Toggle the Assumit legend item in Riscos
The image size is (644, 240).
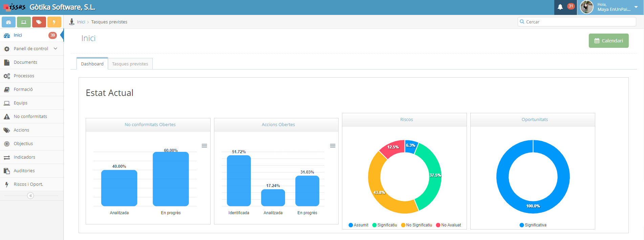(x=358, y=225)
